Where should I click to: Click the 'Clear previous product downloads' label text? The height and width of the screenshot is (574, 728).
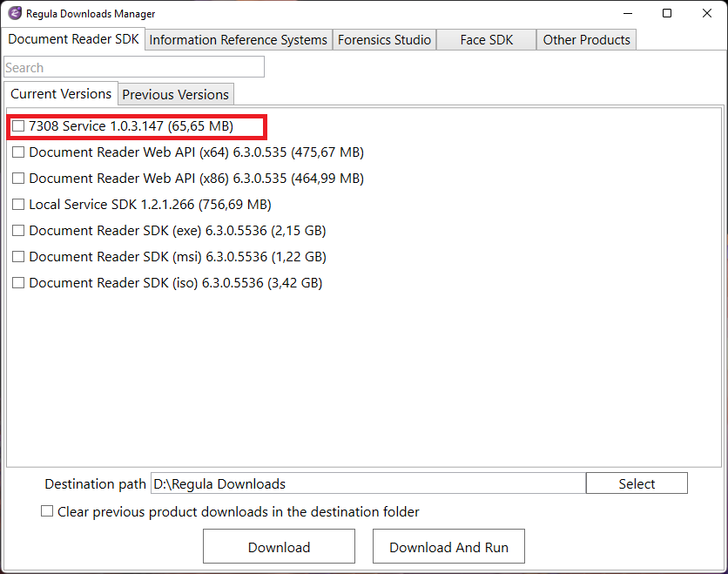239,511
